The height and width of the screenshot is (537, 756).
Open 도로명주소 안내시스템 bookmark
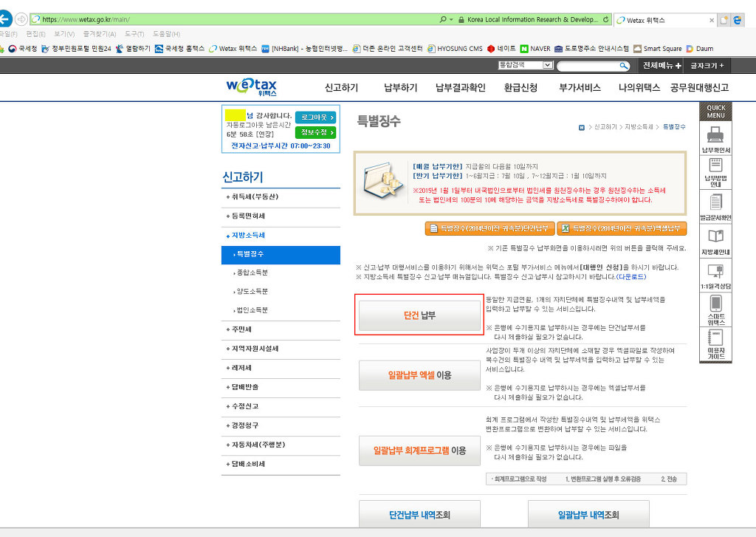[x=591, y=49]
